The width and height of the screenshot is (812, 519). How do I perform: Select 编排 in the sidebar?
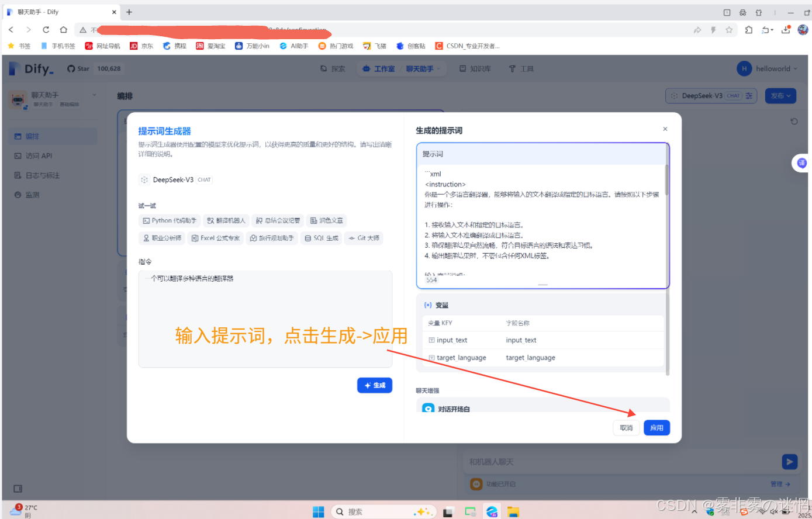tap(53, 136)
